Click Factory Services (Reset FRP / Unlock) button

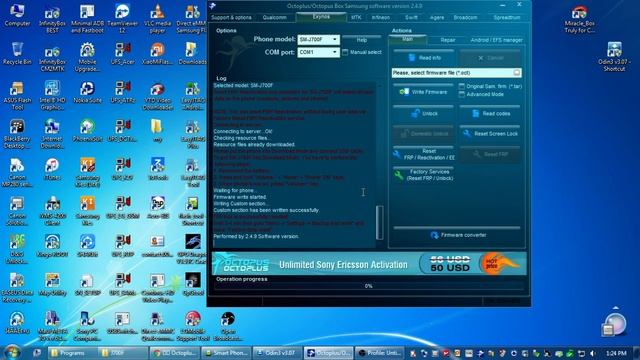tap(424, 175)
